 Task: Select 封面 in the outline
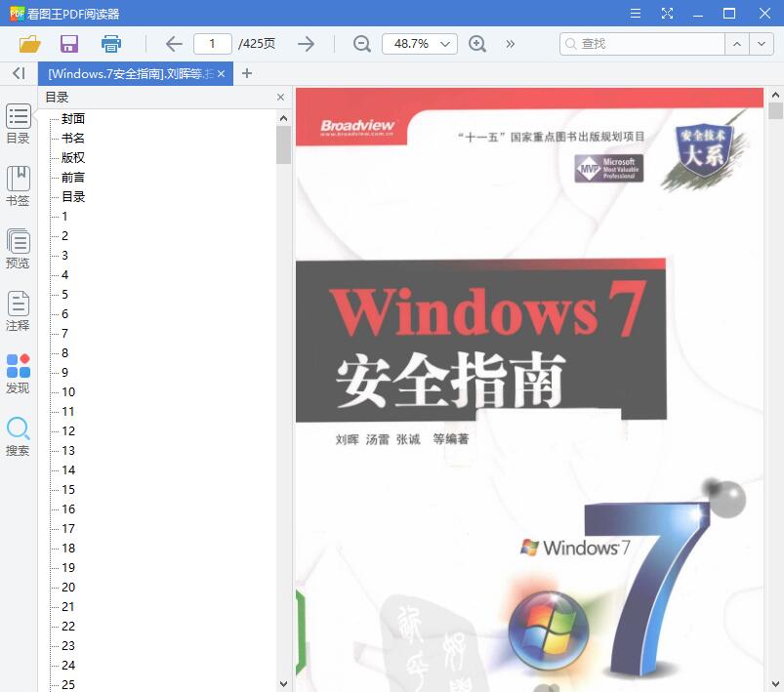coord(73,118)
